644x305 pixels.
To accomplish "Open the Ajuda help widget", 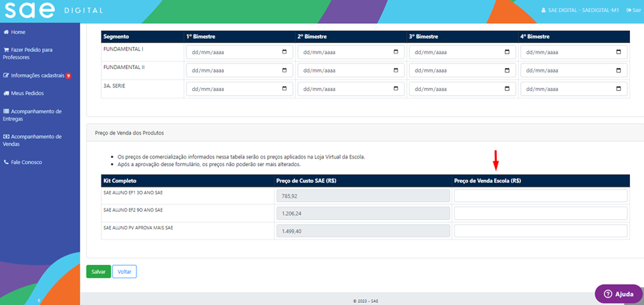I will pos(619,294).
